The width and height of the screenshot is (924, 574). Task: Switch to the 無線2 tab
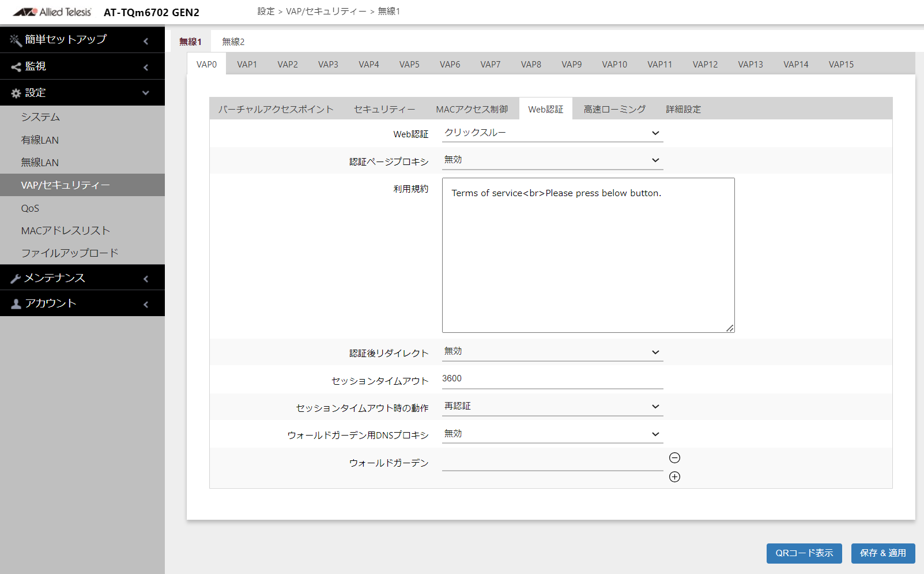(233, 41)
